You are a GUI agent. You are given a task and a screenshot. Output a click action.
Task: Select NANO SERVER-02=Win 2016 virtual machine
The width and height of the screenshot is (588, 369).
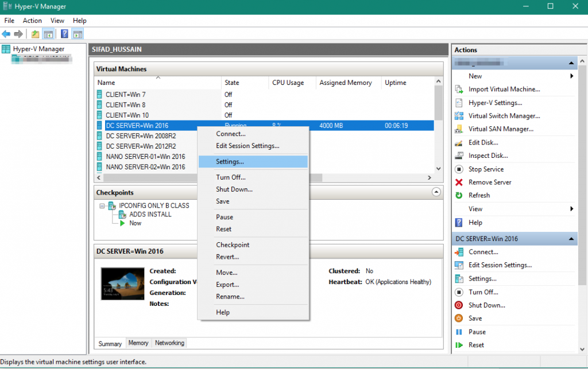pos(146,167)
